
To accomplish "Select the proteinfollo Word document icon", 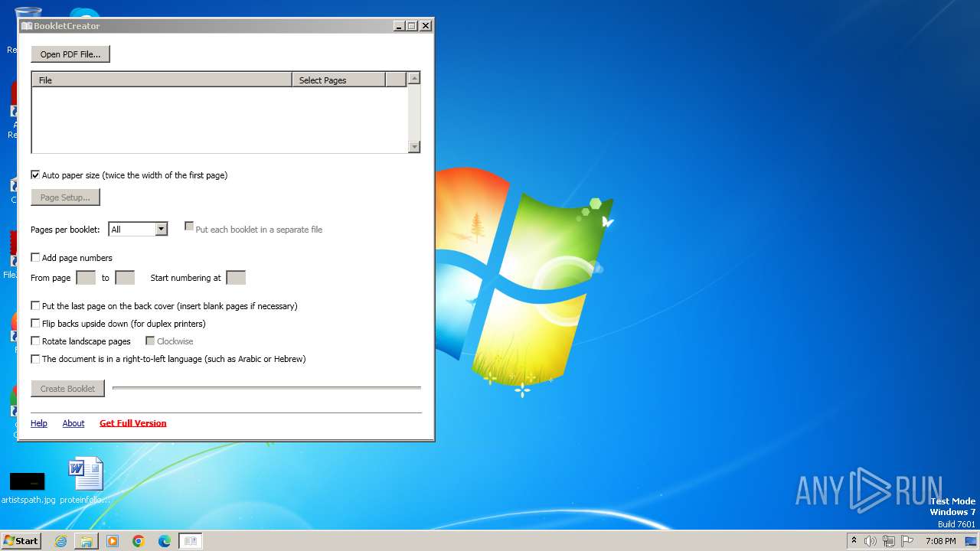I will tap(85, 482).
